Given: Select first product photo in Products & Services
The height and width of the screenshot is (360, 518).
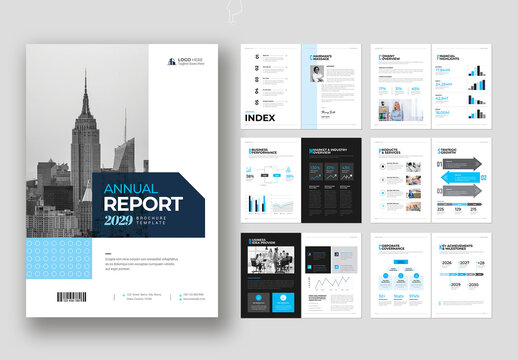Looking at the screenshot, I should [x=413, y=167].
